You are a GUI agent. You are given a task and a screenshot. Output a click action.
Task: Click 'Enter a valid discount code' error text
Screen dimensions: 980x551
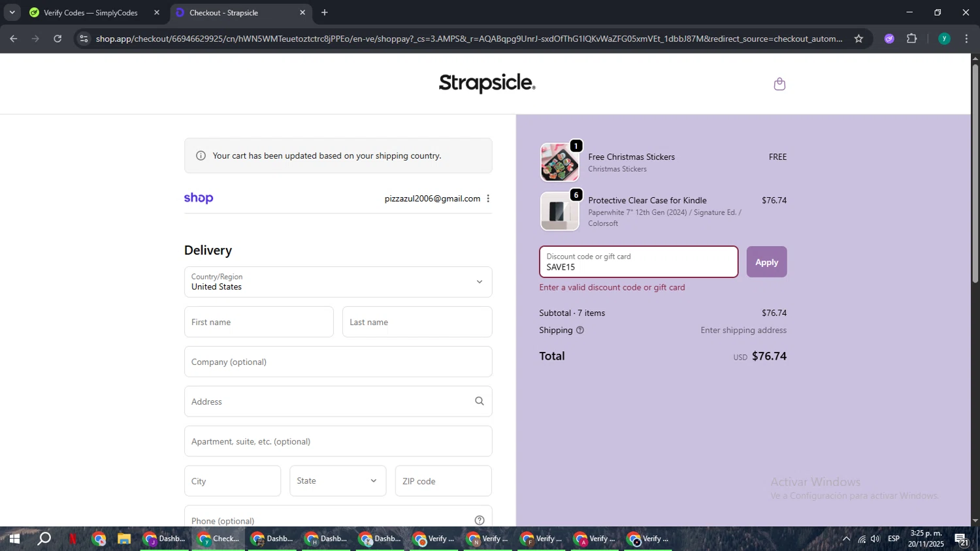(x=612, y=287)
